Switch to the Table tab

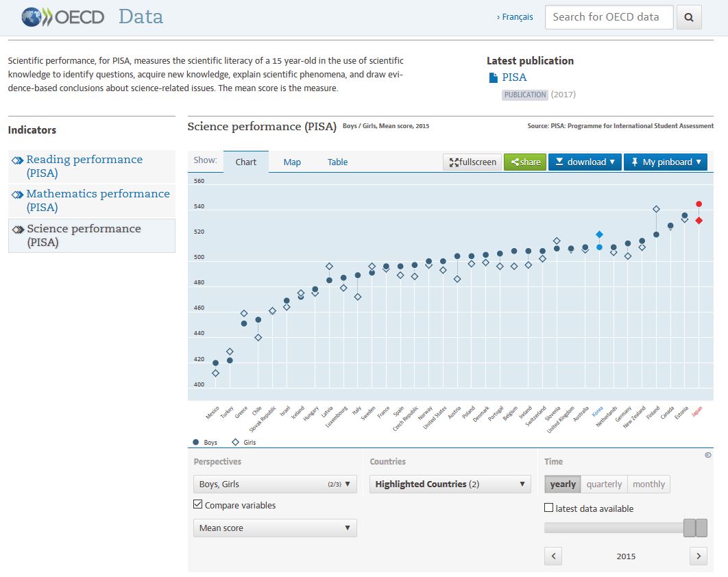pos(337,162)
